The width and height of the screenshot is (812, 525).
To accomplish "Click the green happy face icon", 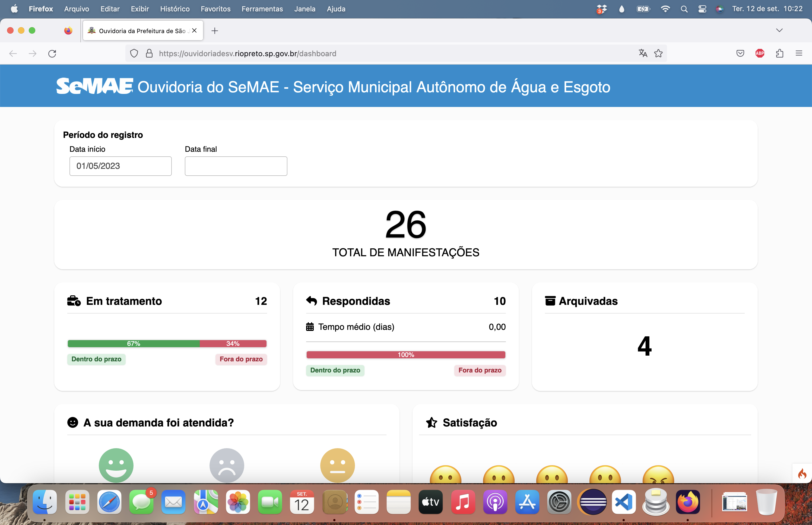I will pos(116,465).
